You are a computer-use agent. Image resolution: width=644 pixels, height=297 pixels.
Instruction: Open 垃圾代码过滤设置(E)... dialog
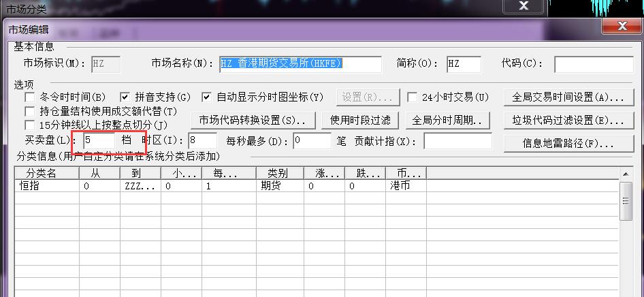point(568,121)
